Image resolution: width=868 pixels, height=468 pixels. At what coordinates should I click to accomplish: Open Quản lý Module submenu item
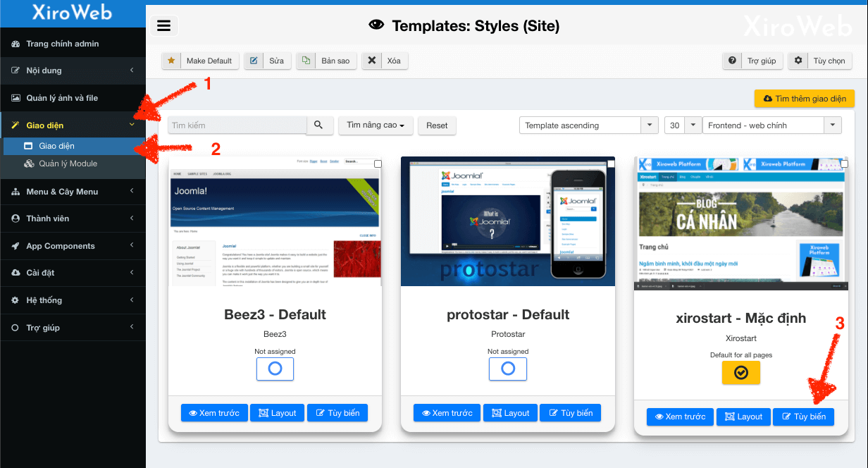point(73,164)
